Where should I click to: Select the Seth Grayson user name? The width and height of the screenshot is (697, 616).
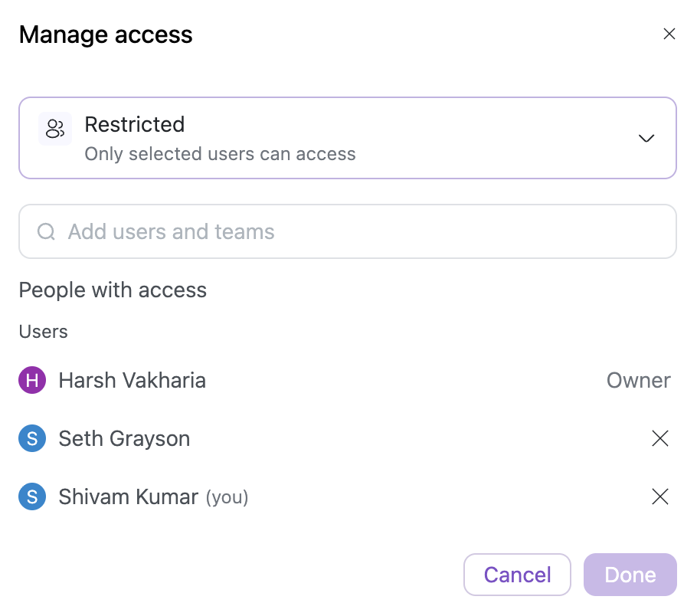coord(124,439)
